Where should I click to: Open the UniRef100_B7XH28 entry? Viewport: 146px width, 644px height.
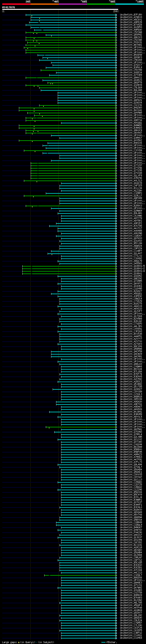pos(131,25)
